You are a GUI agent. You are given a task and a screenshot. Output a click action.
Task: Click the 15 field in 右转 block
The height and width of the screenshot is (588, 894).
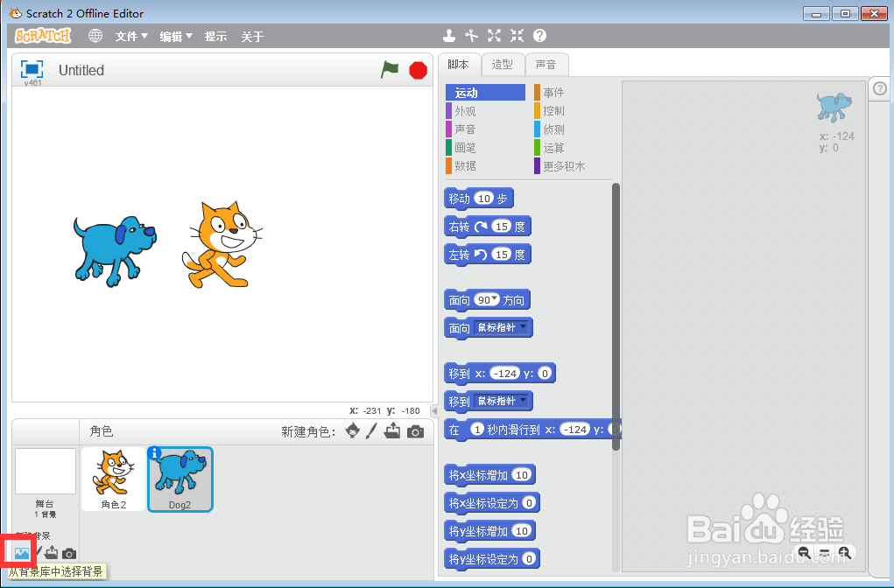(x=502, y=227)
